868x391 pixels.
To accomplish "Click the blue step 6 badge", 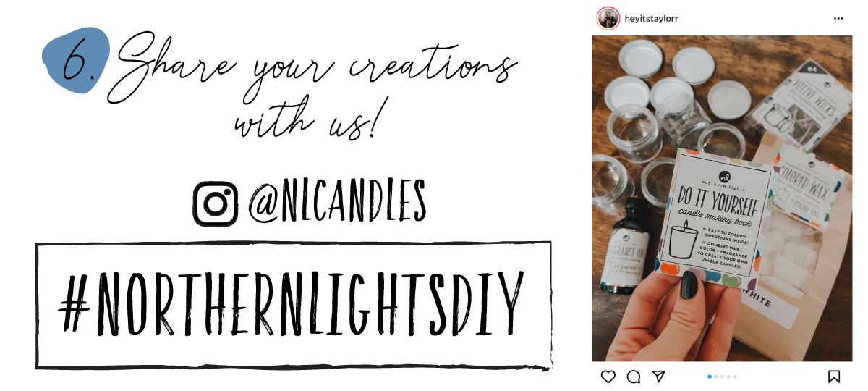I will [76, 59].
